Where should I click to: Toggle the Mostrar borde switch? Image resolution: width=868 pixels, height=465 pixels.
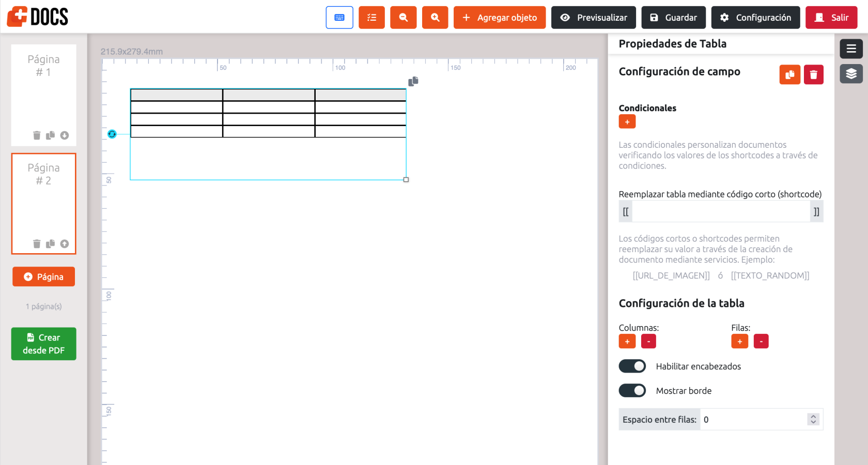tap(632, 391)
